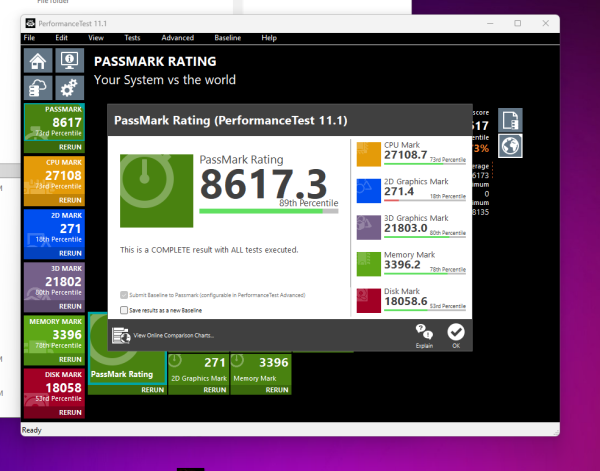Select the MEMORY MARK 3396 sidebar tile
This screenshot has width=600, height=471.
(x=54, y=335)
